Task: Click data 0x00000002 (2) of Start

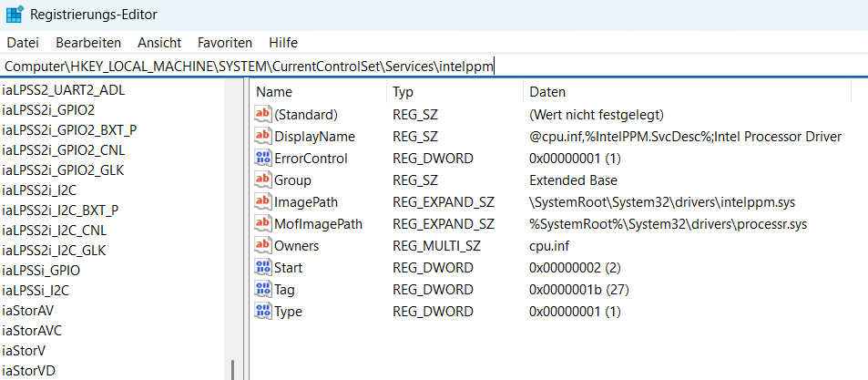Action: [x=575, y=268]
